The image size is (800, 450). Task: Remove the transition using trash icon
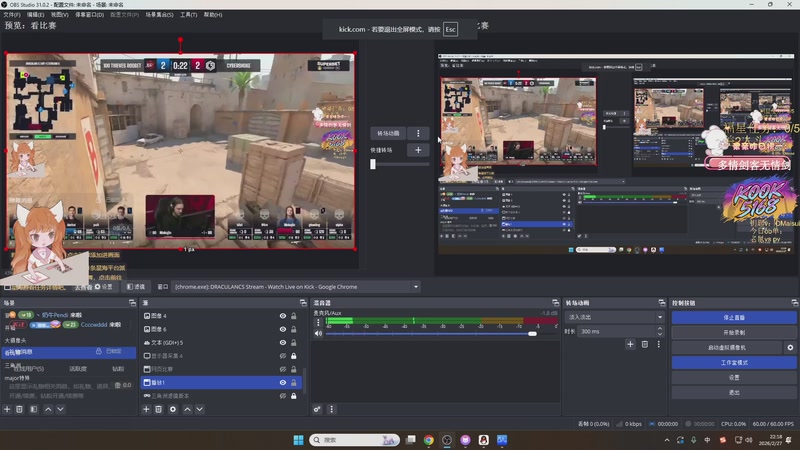point(645,344)
